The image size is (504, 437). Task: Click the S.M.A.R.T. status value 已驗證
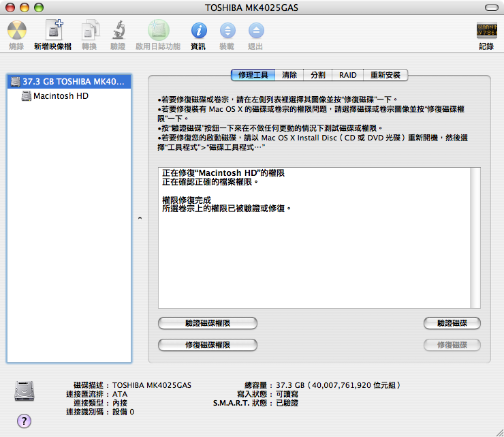287,403
